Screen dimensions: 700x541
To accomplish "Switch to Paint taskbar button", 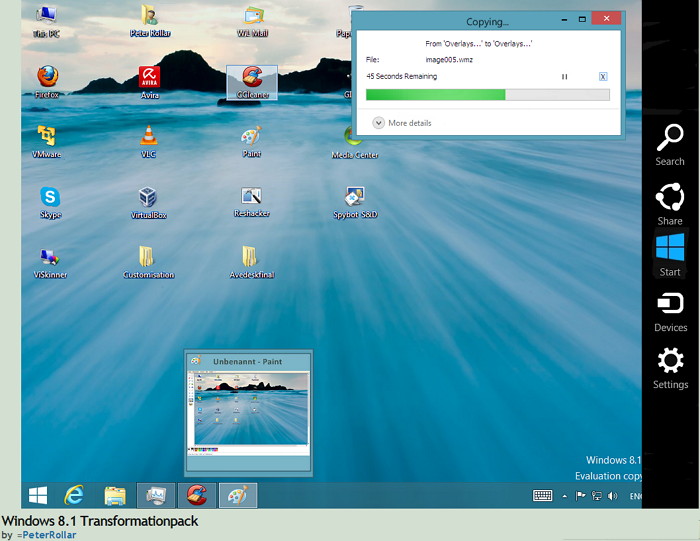I will [238, 495].
